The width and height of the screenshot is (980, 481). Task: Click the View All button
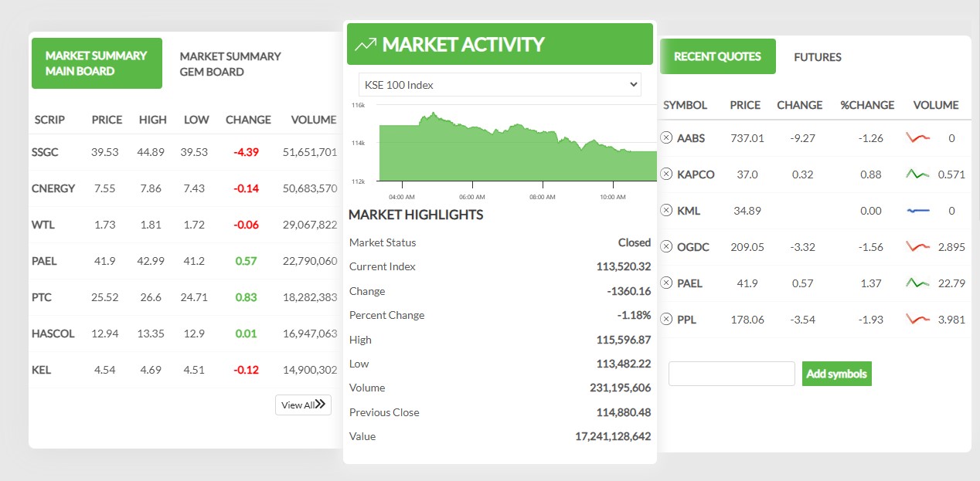coord(303,405)
